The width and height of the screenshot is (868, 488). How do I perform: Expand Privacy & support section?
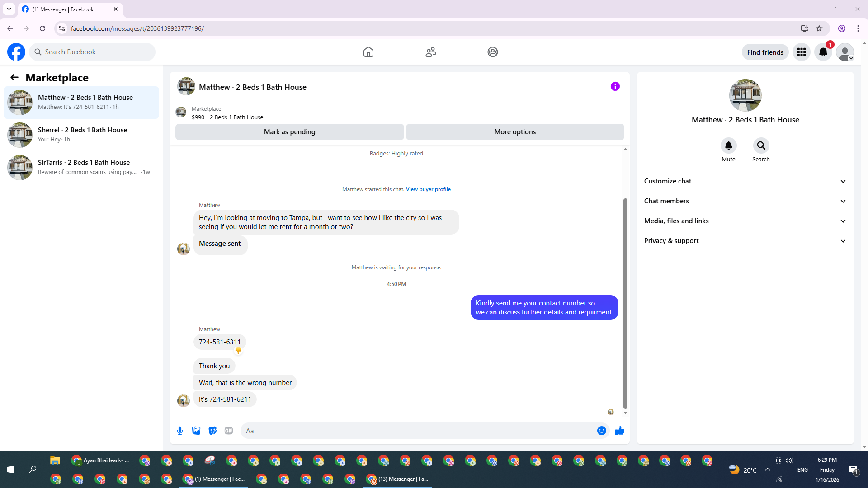[x=745, y=241]
